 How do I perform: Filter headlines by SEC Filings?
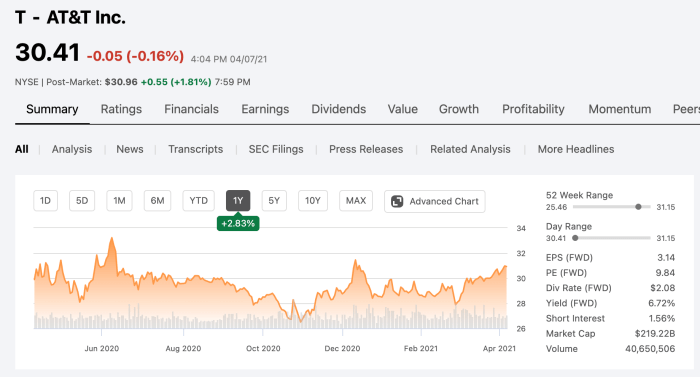pos(276,149)
